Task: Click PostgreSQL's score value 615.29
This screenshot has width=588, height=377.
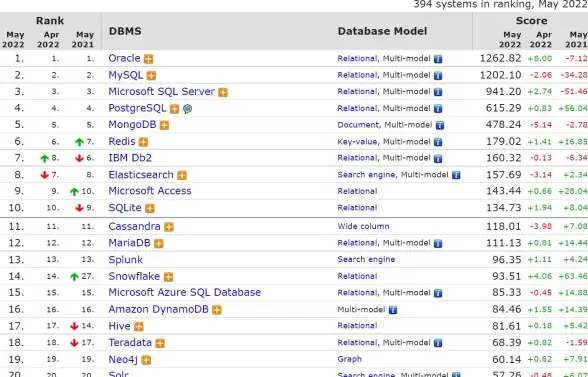Action: 504,108
